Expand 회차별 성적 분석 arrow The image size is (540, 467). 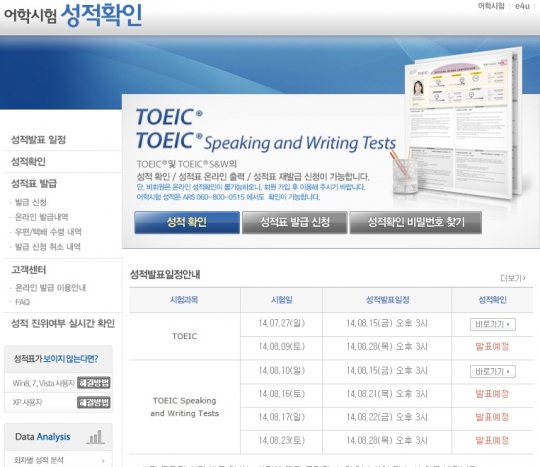point(103,460)
